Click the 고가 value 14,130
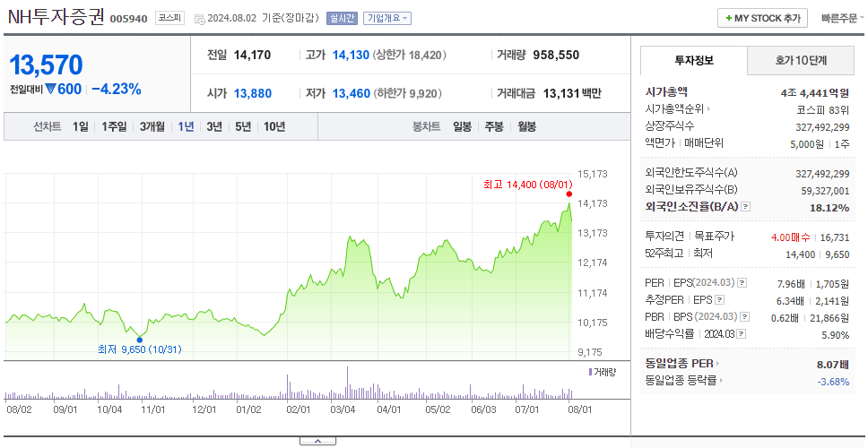This screenshot has width=868, height=448. pyautogui.click(x=351, y=56)
